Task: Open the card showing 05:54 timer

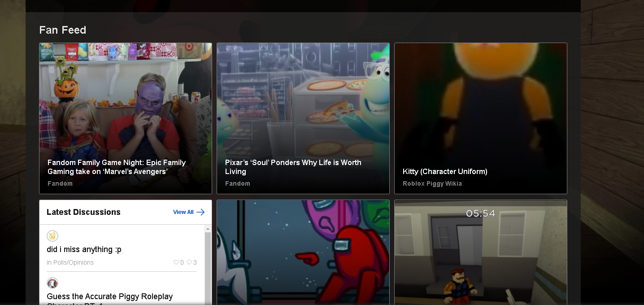Action: (x=481, y=253)
